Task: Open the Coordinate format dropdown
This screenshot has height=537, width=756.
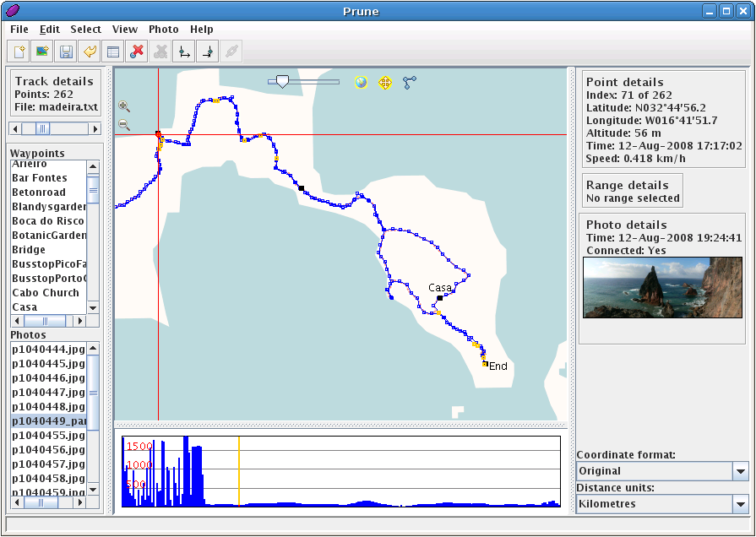Action: point(662,471)
